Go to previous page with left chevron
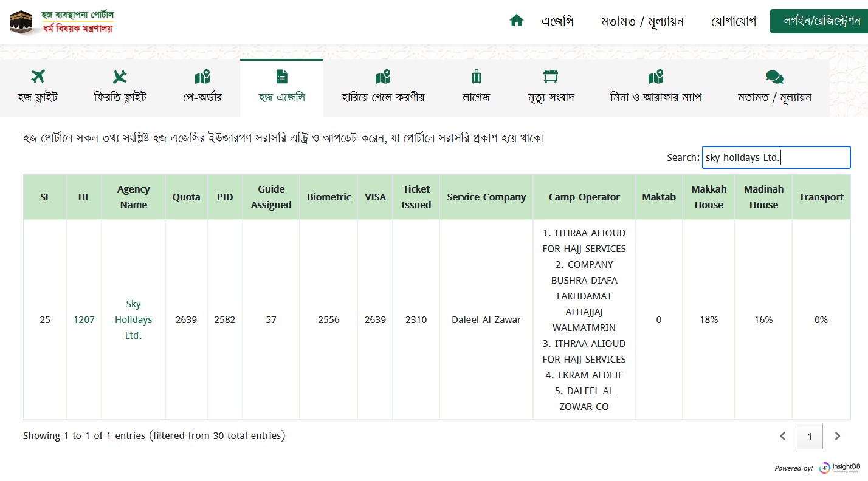This screenshot has width=868, height=481. click(x=783, y=436)
